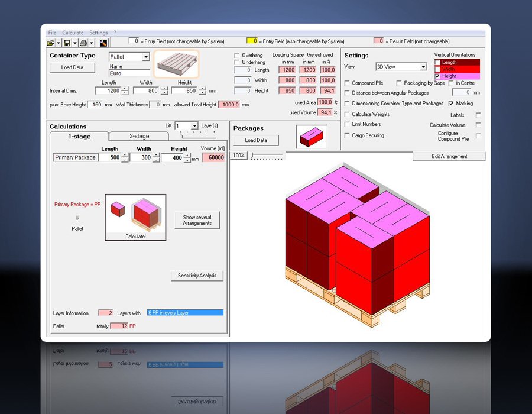Click the pallet picture in Container Type
The image size is (532, 414).
tap(176, 63)
